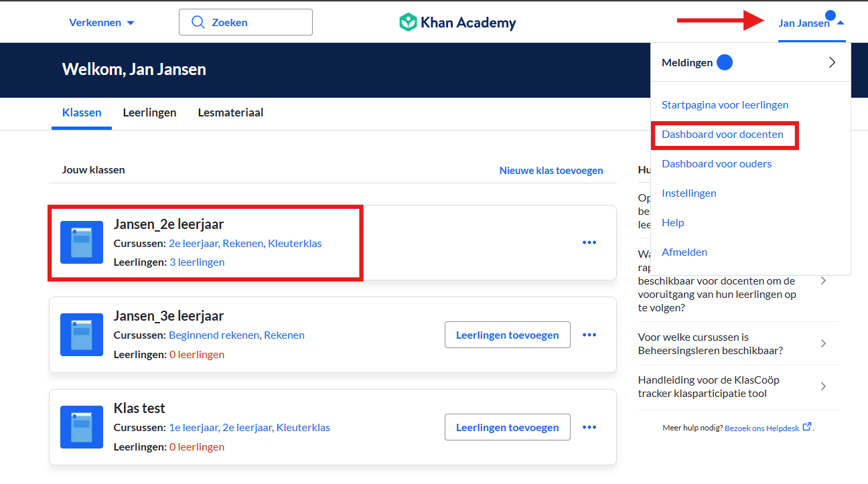This screenshot has height=484, width=868.
Task: Open the Jansen_2e leerjaar class title
Action: pyautogui.click(x=169, y=224)
